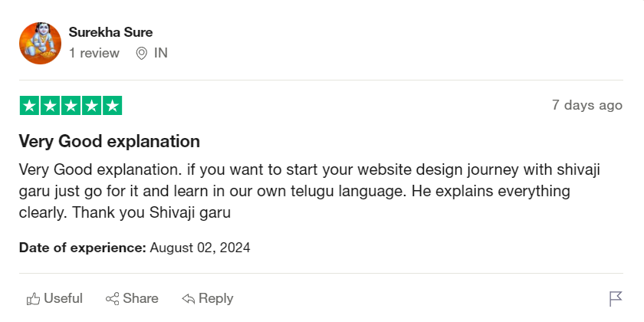Click the location pin icon
The image size is (644, 322).
point(141,53)
